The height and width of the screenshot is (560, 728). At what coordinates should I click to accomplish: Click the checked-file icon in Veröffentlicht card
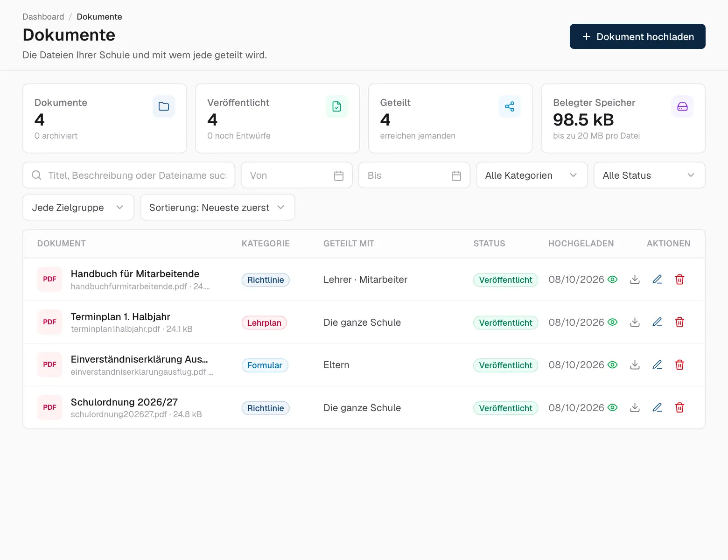pyautogui.click(x=336, y=106)
